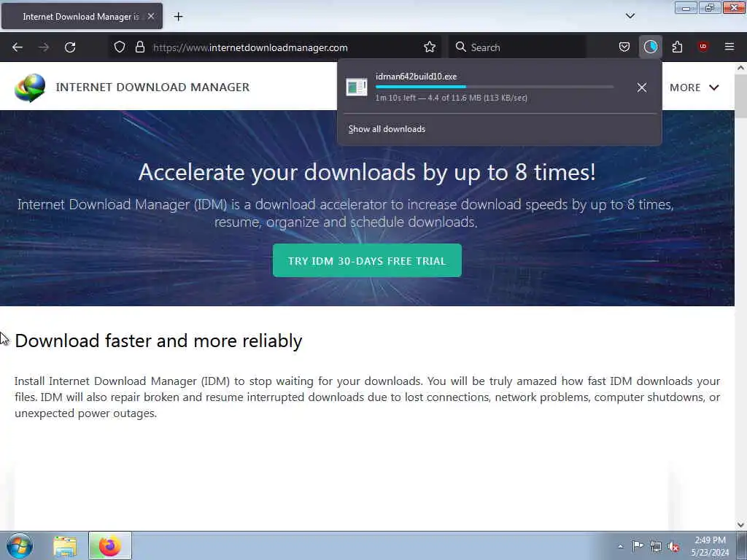The width and height of the screenshot is (747, 560).
Task: Reload the page with the refresh icon
Action: [70, 47]
